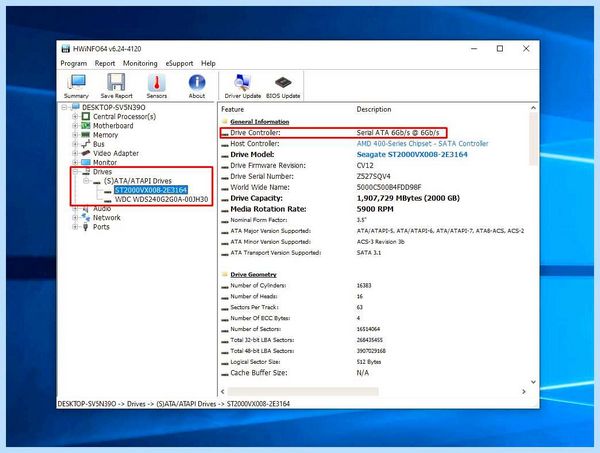The image size is (600, 453).
Task: Select the Bus tree icon
Action: tap(86, 144)
